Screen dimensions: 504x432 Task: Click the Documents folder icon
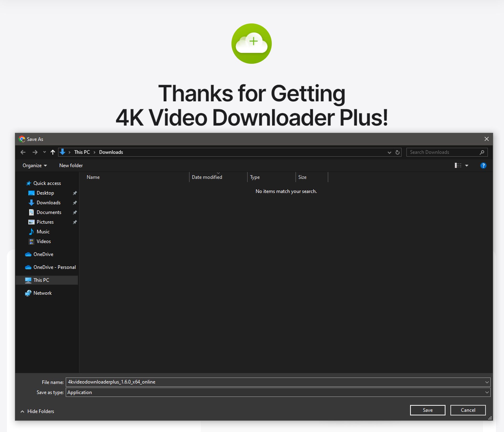tap(31, 212)
